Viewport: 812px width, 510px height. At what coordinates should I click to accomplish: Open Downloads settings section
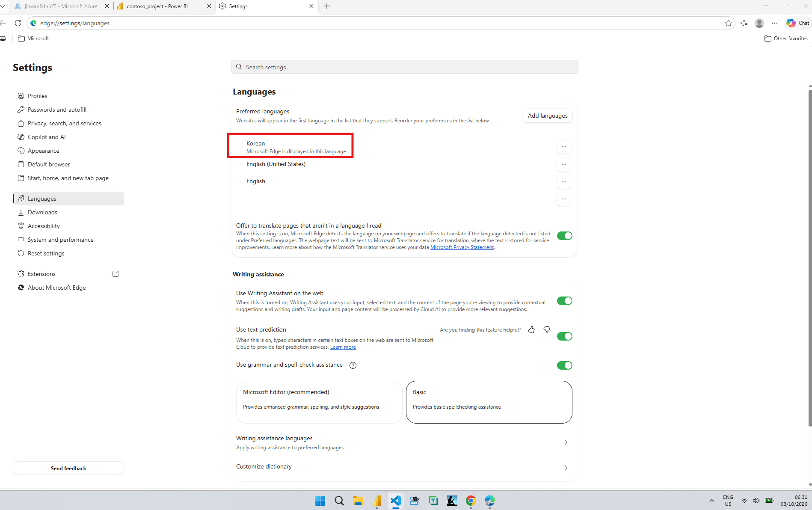click(68, 212)
